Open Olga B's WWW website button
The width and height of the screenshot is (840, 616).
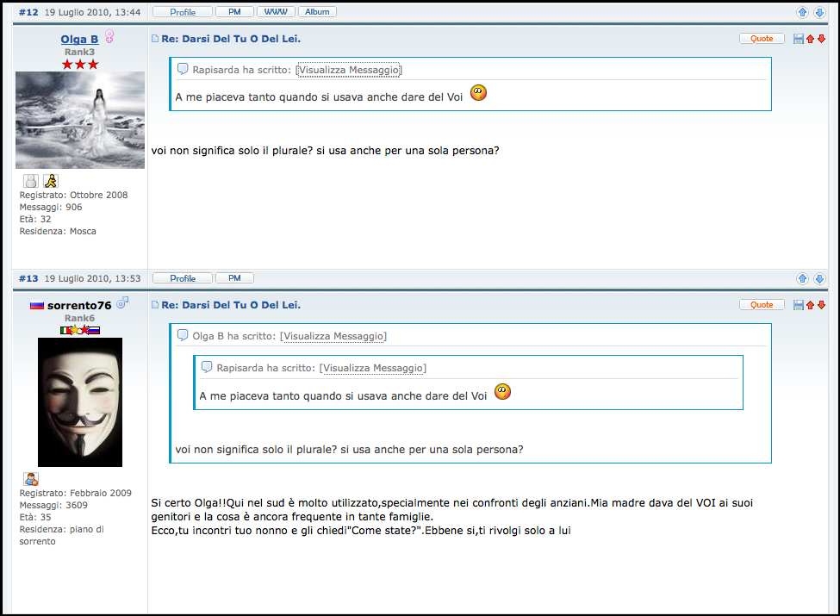[x=276, y=12]
